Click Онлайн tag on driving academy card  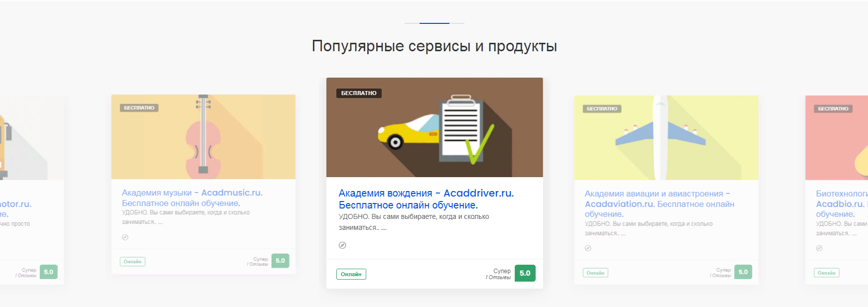click(x=351, y=274)
